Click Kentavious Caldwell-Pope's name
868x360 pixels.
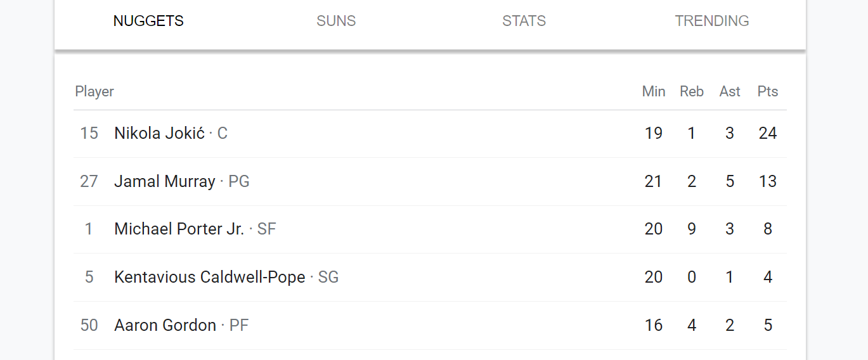210,277
